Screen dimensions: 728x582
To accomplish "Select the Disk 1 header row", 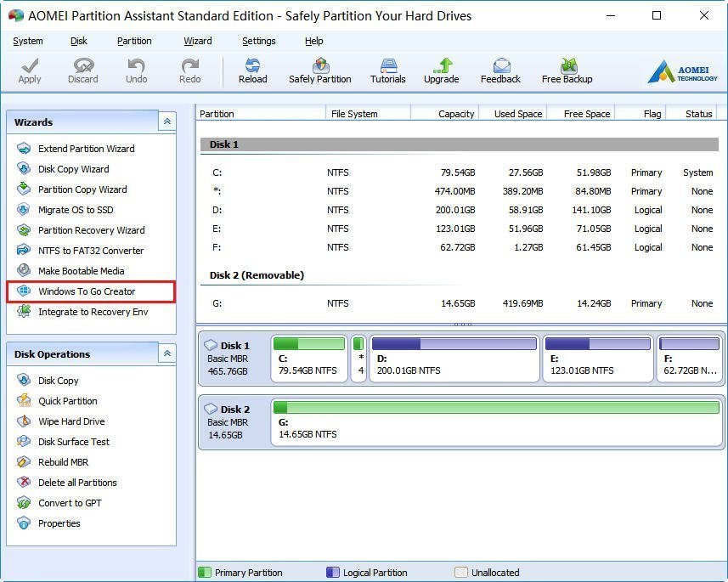I will click(460, 144).
